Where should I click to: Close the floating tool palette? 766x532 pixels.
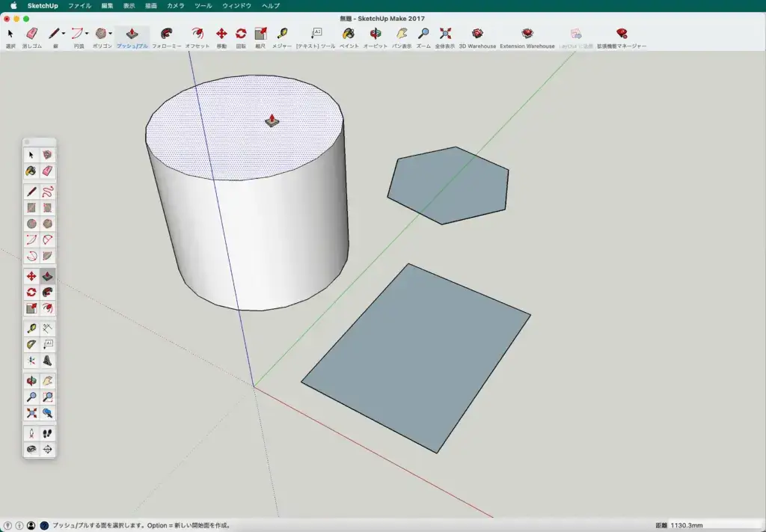(27, 142)
